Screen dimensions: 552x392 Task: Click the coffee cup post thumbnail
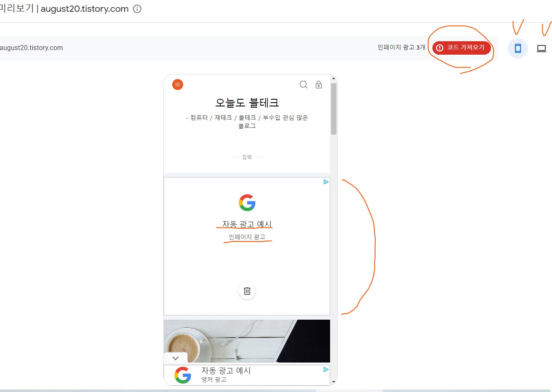247,341
